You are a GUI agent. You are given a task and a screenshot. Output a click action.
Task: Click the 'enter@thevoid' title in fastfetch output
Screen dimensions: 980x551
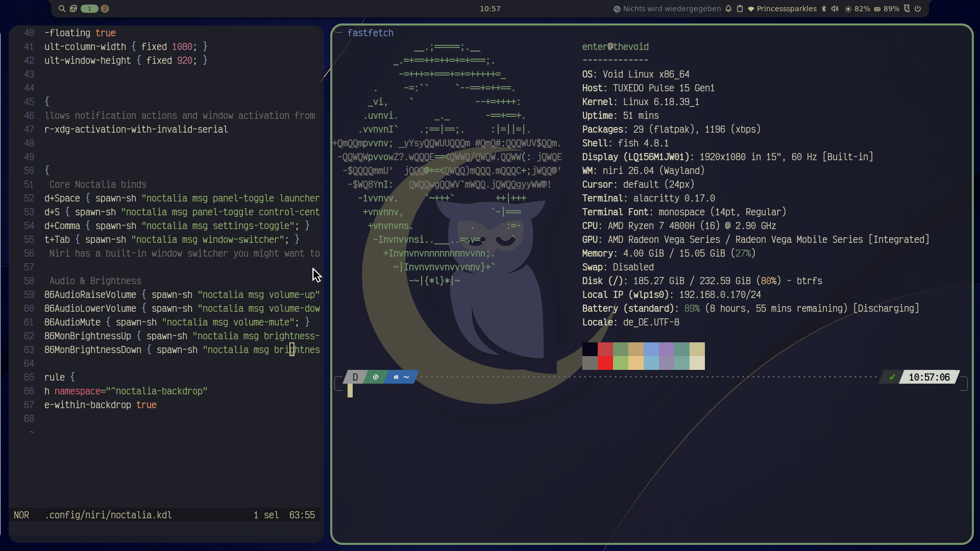tap(616, 47)
